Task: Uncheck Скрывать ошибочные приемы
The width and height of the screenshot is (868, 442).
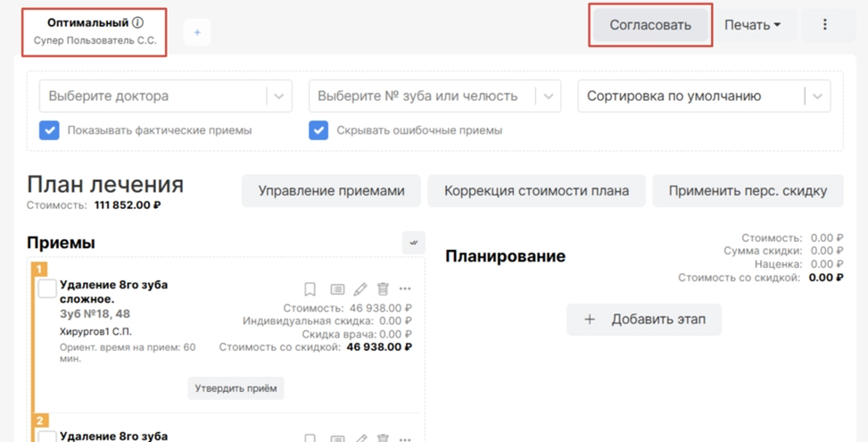Action: coord(318,130)
